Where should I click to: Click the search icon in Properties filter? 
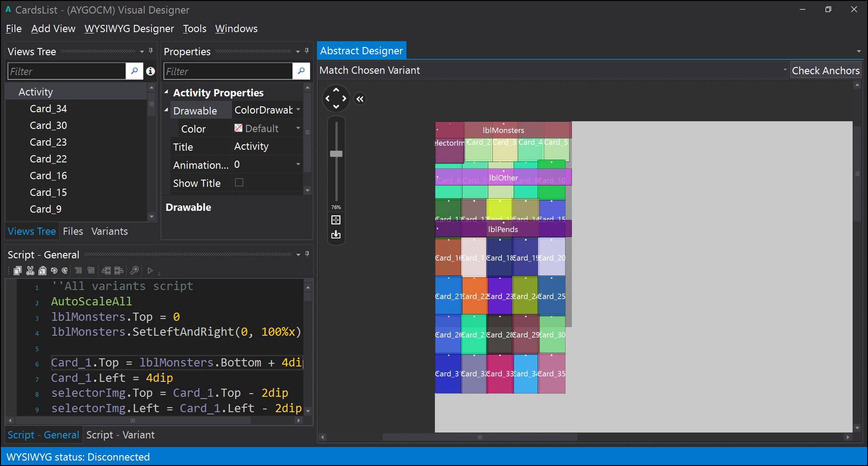pos(301,71)
